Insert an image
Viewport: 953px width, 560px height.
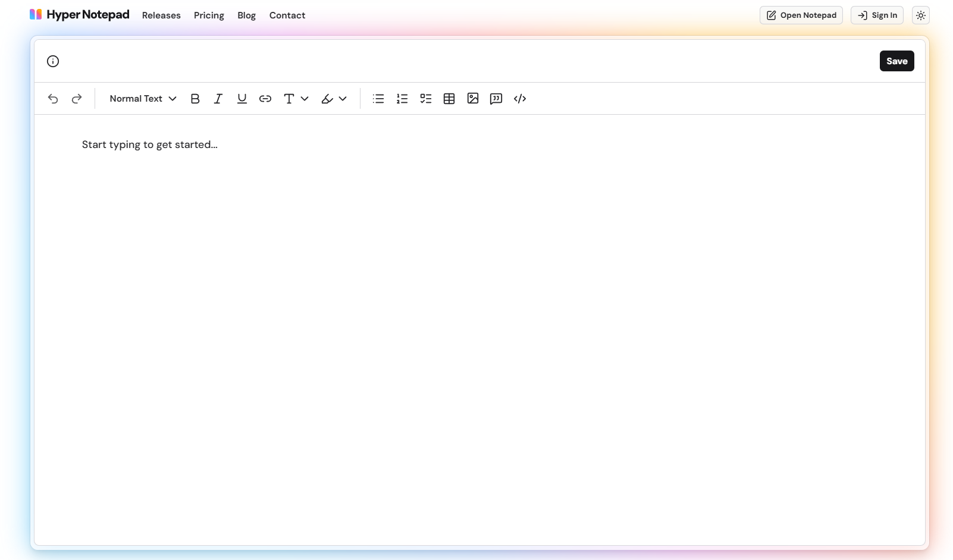coord(473,99)
